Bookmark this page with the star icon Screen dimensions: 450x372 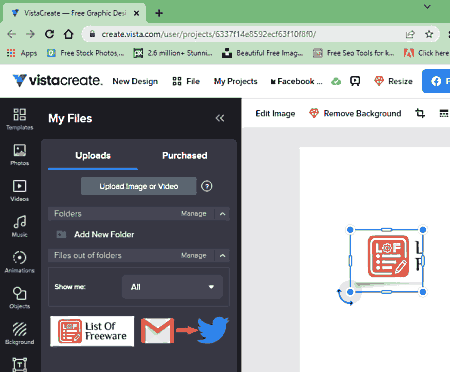tap(429, 34)
